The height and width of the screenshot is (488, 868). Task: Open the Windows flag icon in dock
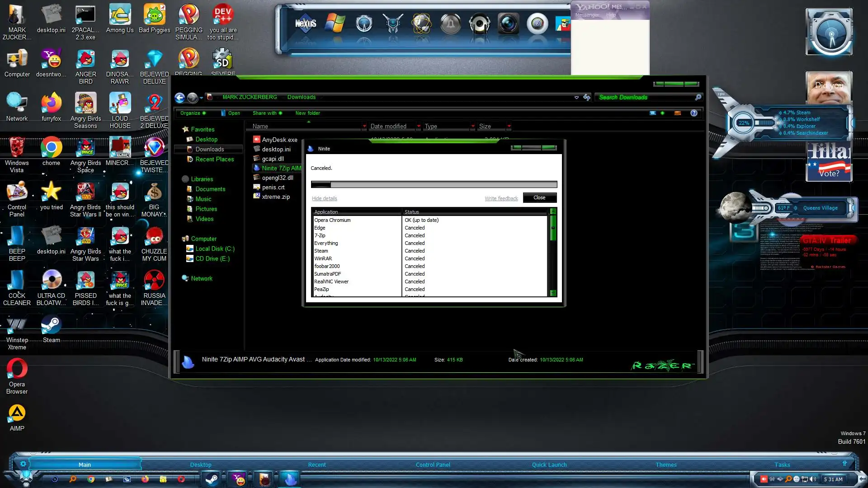[335, 23]
